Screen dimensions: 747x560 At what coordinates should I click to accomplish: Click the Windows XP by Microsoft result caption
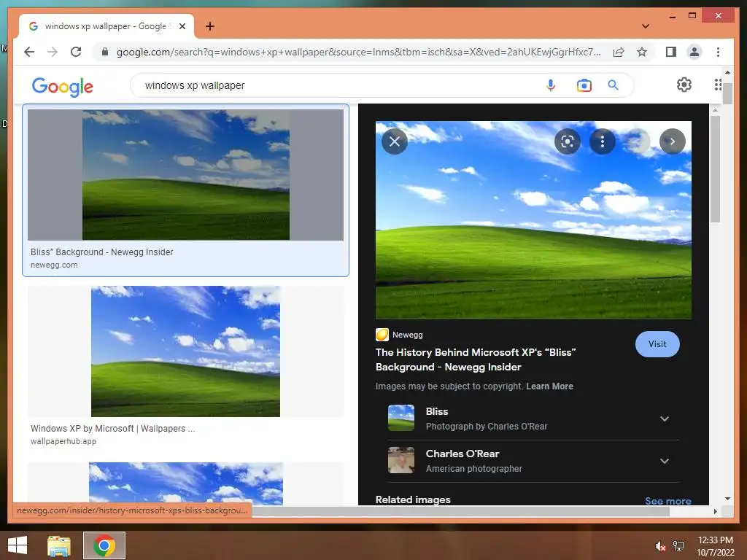point(112,428)
